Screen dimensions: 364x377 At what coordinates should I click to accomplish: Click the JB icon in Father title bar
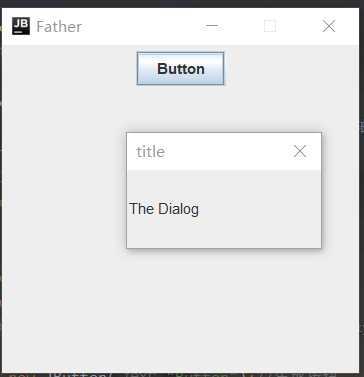(x=21, y=26)
